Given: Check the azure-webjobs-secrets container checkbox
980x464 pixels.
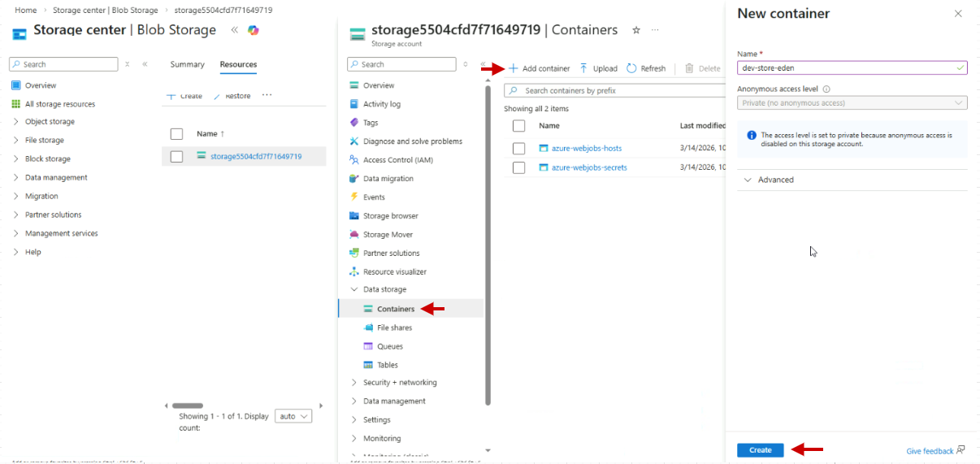Looking at the screenshot, I should pyautogui.click(x=518, y=168).
